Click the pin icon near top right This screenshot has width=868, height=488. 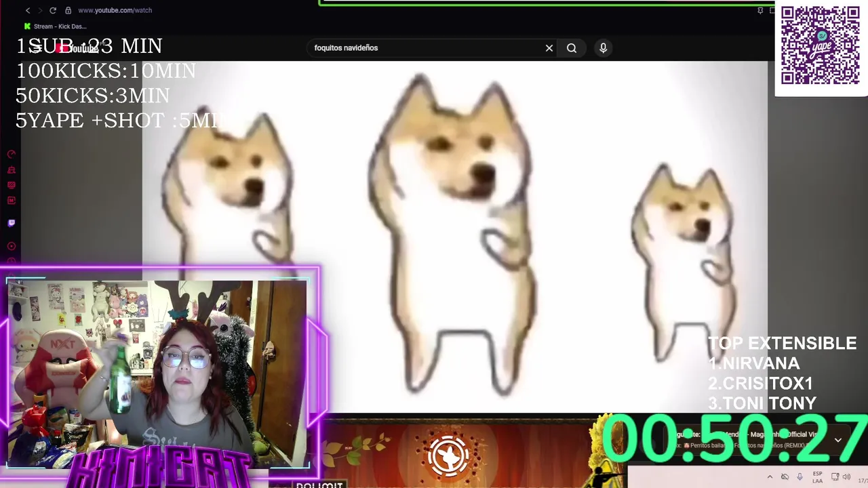tap(760, 10)
